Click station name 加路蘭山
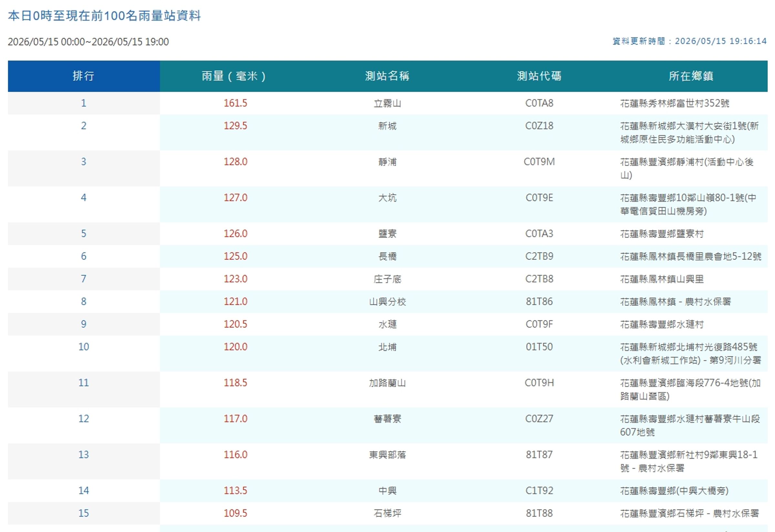This screenshot has width=775, height=532. click(x=387, y=383)
